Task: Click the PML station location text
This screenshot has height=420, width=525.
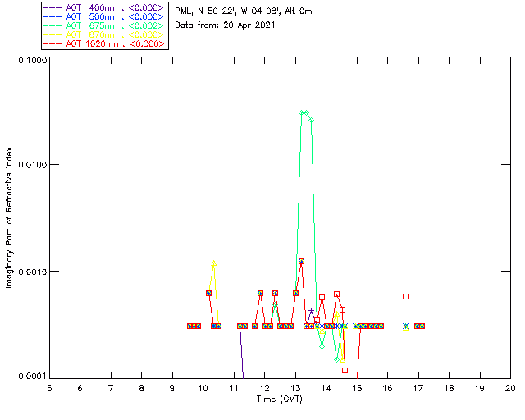Action: click(244, 11)
